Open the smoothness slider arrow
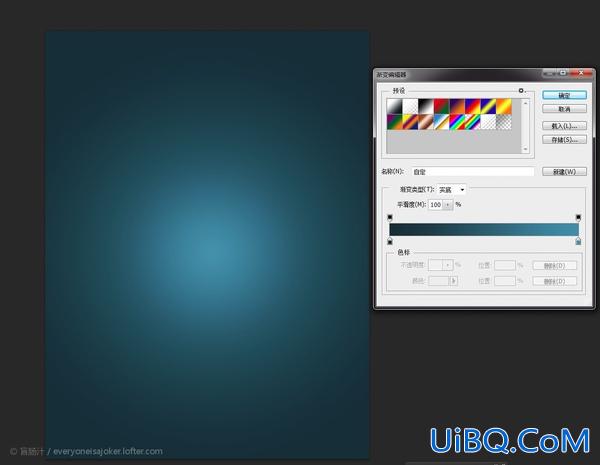 point(448,205)
